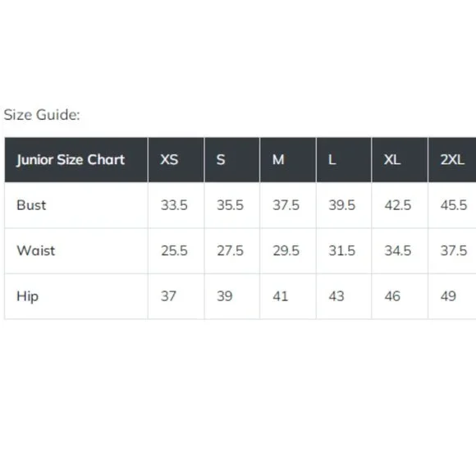This screenshot has height=476, width=476.
Task: Click the 2XL hip value 49
Action: [x=448, y=296]
